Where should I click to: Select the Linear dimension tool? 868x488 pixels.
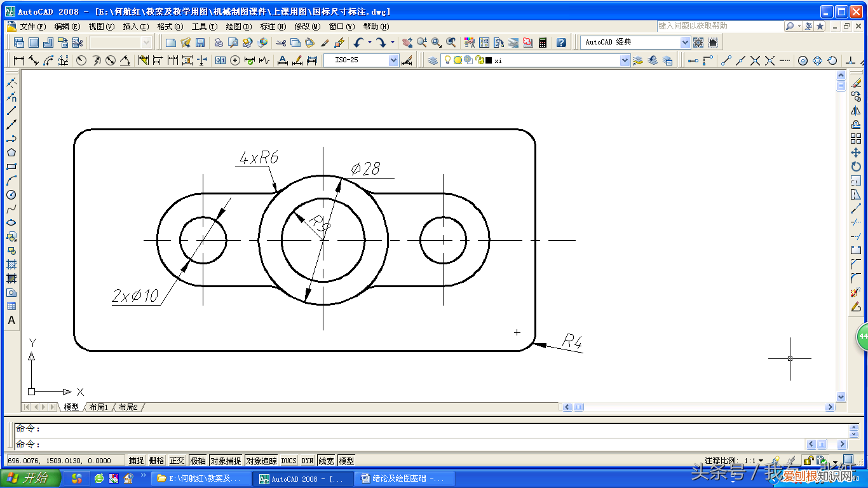click(x=18, y=60)
